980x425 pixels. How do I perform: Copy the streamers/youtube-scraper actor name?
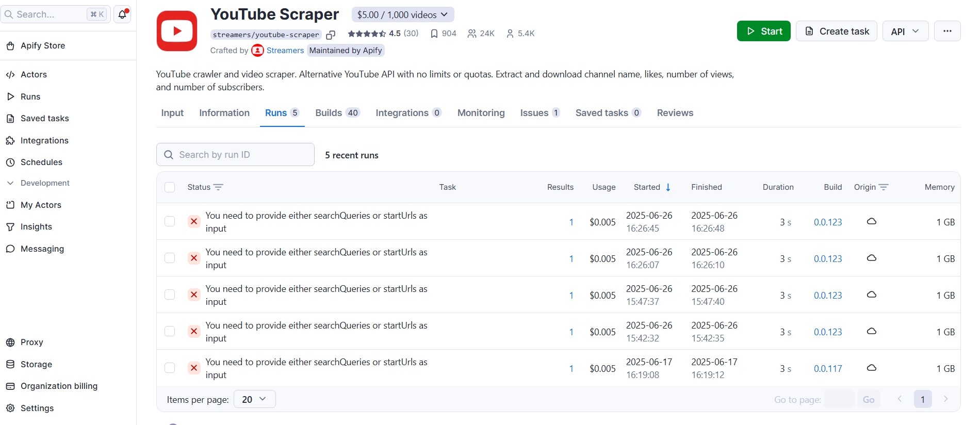tap(331, 35)
